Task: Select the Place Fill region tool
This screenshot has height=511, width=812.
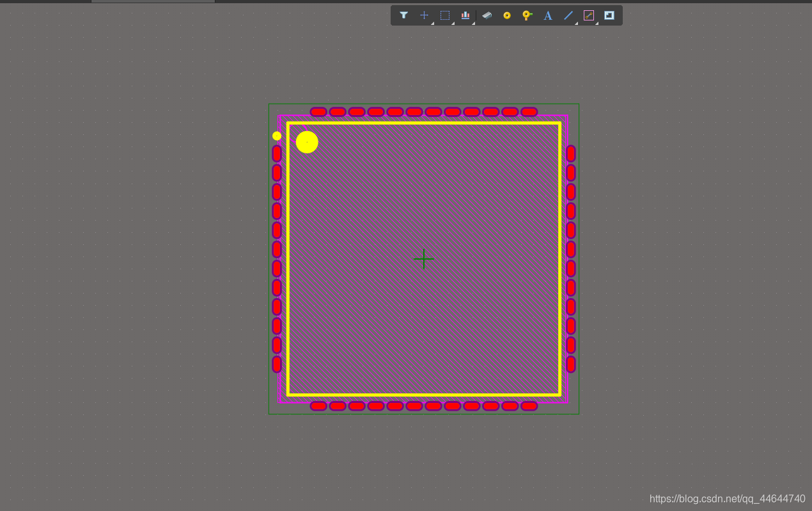Action: click(609, 15)
